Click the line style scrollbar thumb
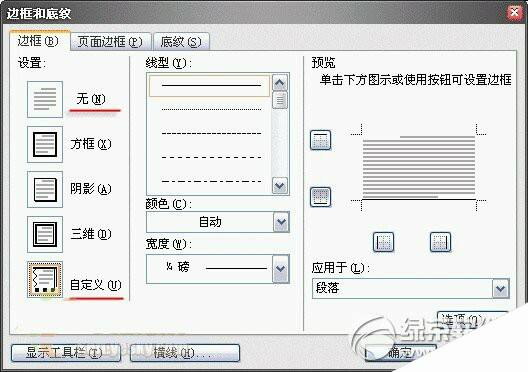528x372 pixels. point(280,100)
